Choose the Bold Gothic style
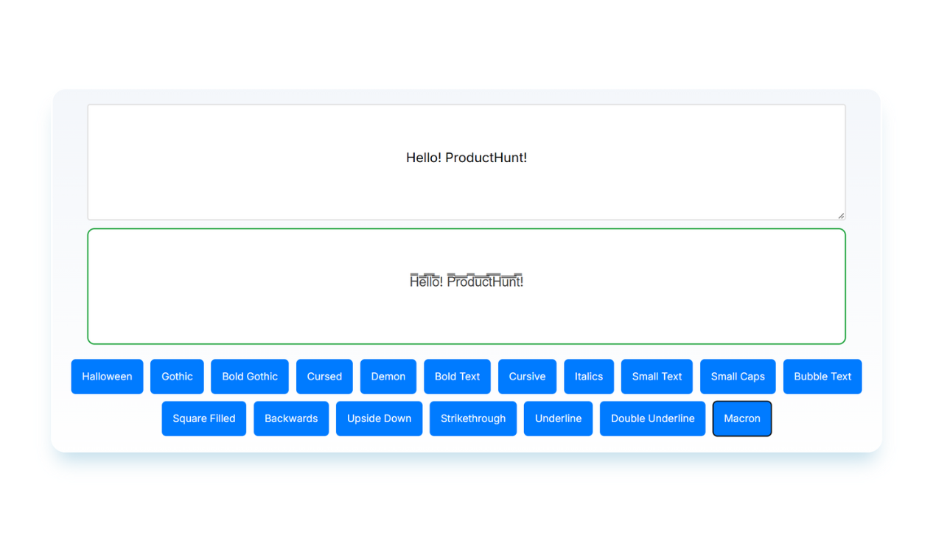 pos(250,377)
